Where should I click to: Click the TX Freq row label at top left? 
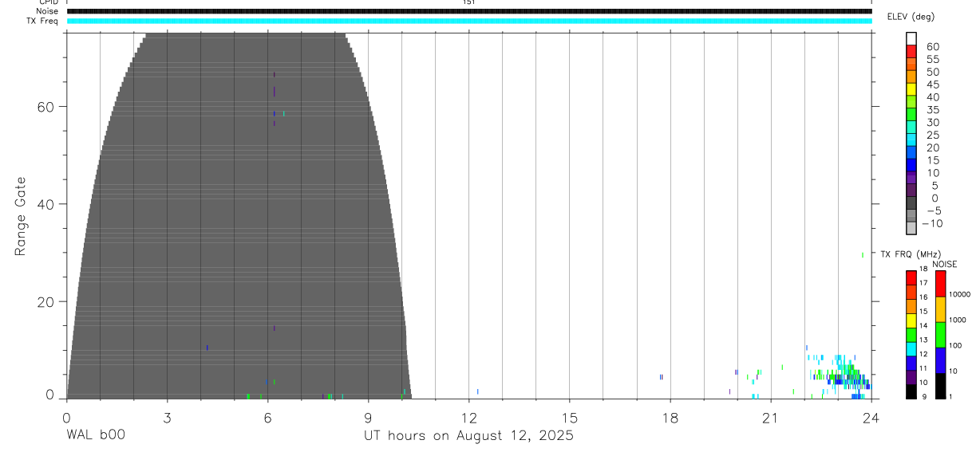[x=41, y=21]
